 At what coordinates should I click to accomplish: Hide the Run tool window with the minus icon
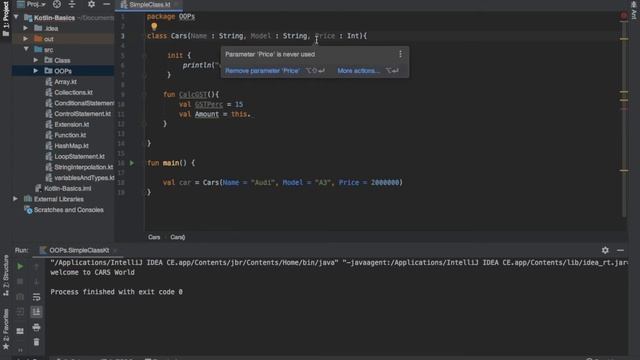pyautogui.click(x=620, y=250)
